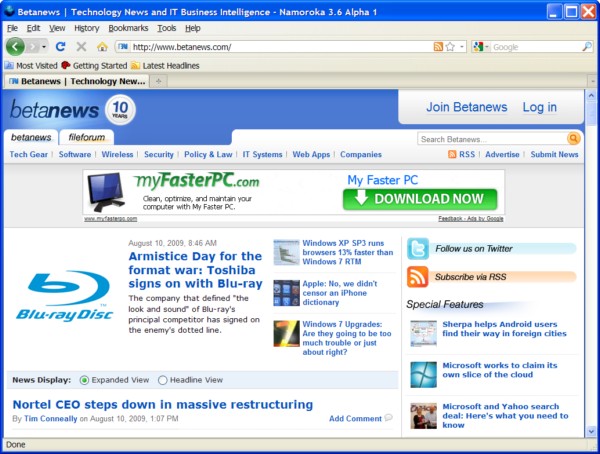Click the Microsoft cloud Windows logo thumbnail
Image resolution: width=600 pixels, height=454 pixels.
pos(423,374)
